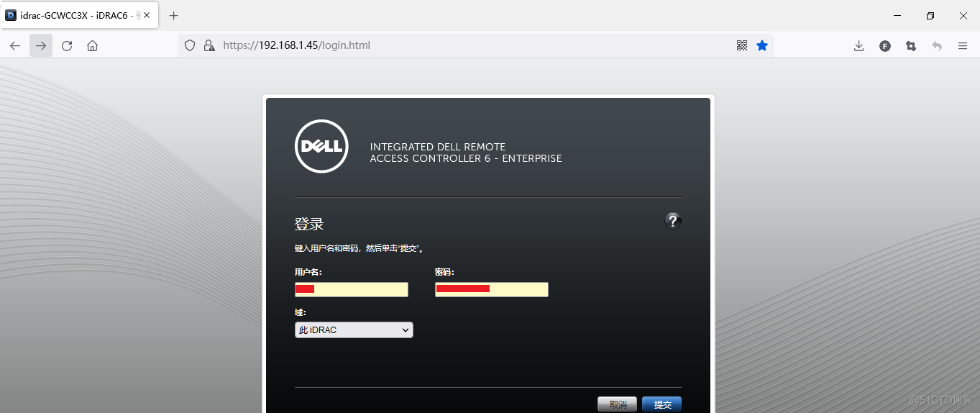Screen dimensions: 980x413
Task: Generate a QR code for this page
Action: [742, 45]
